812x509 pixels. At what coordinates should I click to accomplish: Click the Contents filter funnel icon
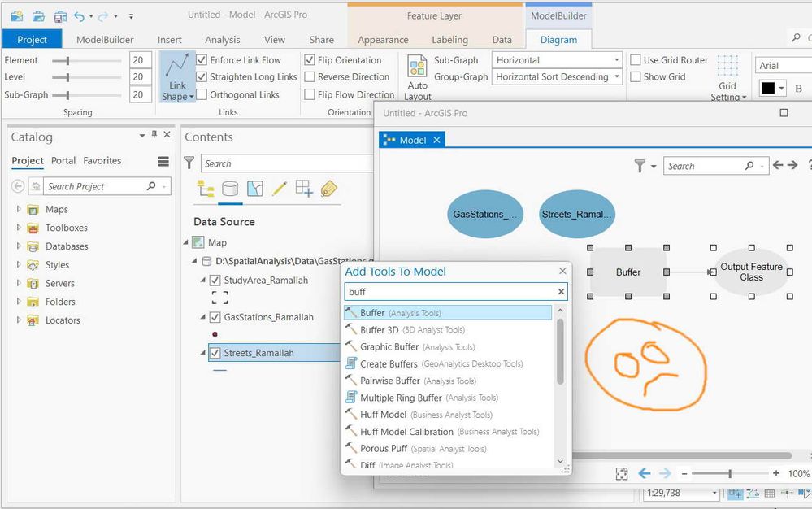point(189,163)
